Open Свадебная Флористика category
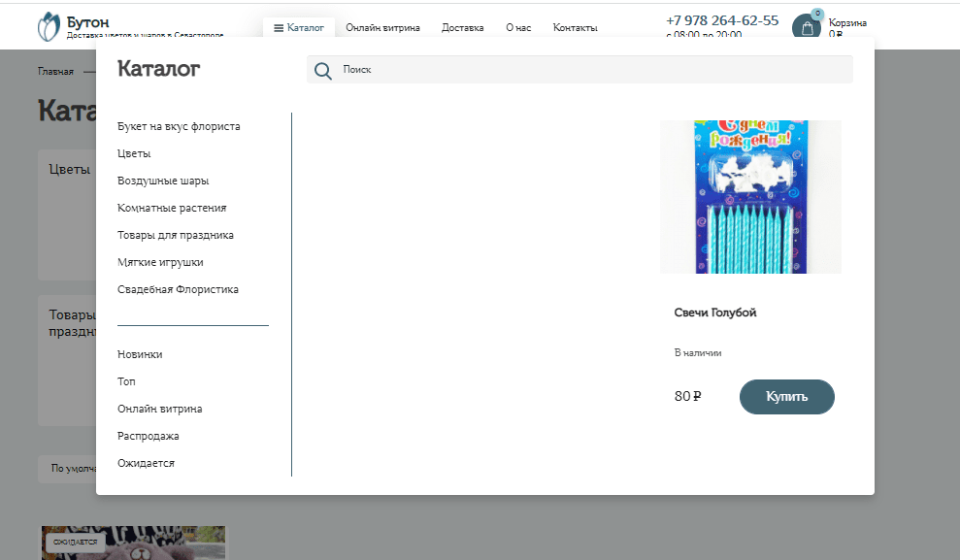This screenshot has height=560, width=960. pos(178,289)
